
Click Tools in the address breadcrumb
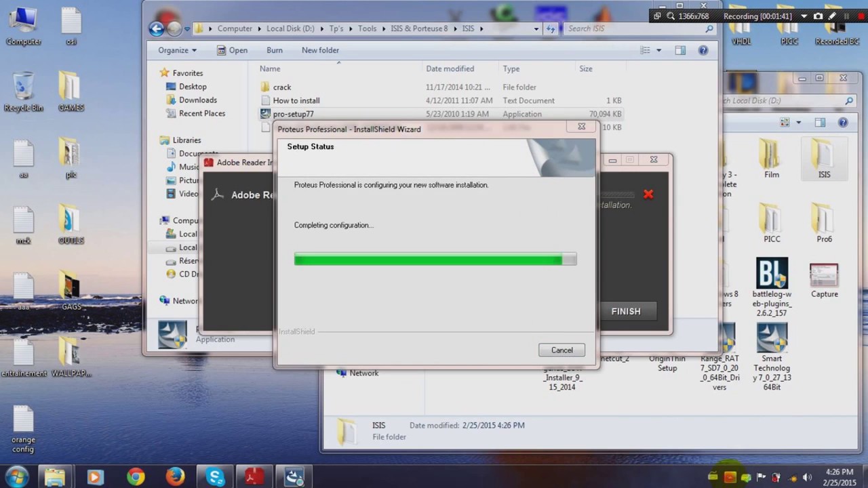pos(367,28)
